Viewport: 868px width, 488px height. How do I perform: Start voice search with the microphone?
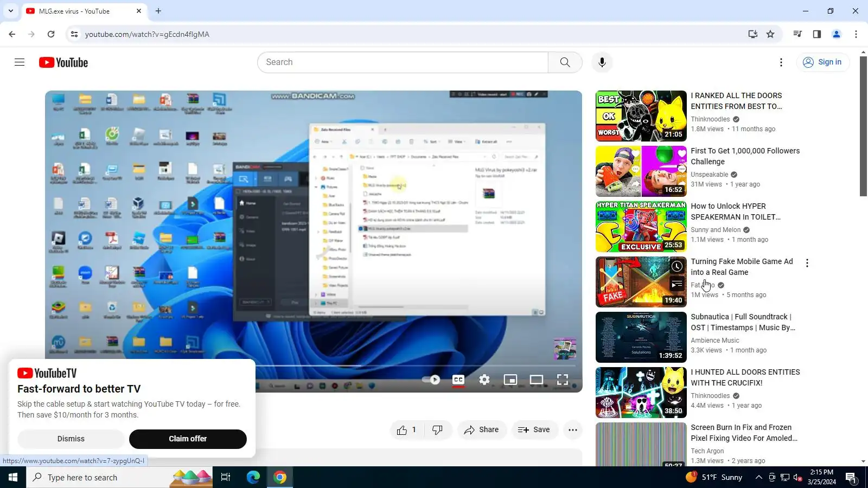coord(602,62)
